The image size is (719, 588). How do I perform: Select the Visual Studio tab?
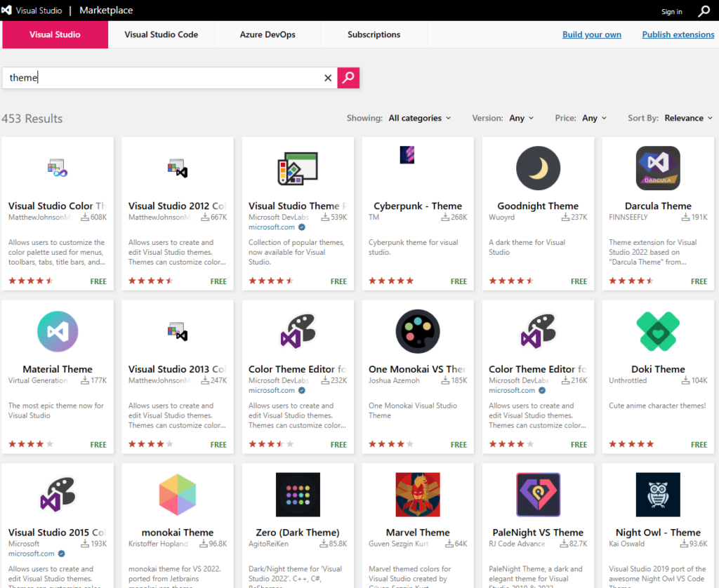point(55,34)
